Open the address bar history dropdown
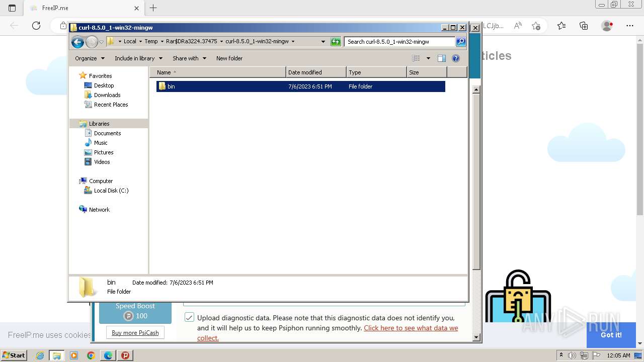644x362 pixels. 323,42
